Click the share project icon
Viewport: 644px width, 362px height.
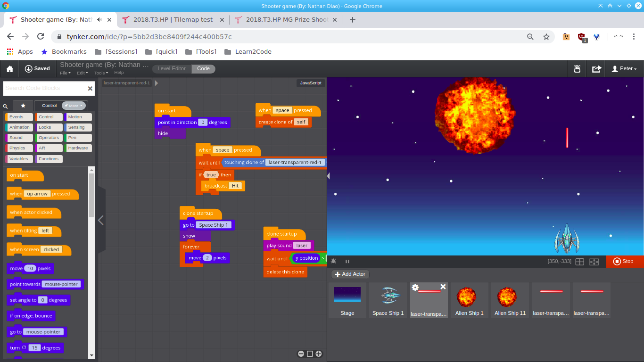coord(596,69)
